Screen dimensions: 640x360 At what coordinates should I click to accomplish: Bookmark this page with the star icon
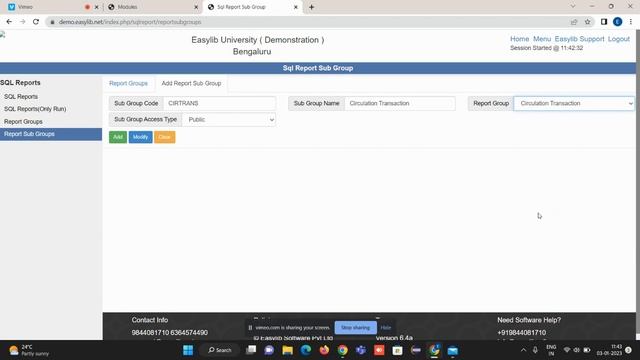coord(587,22)
